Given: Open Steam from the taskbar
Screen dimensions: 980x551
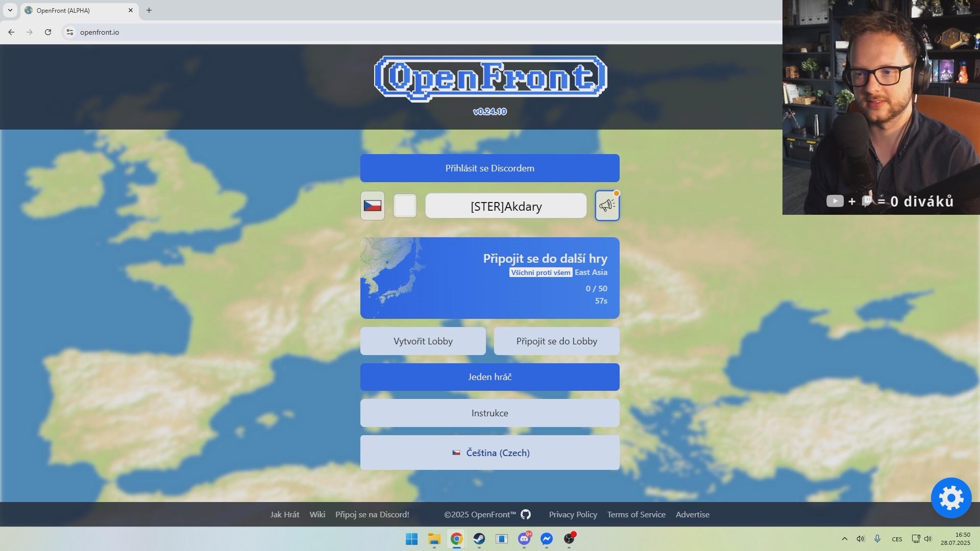Looking at the screenshot, I should (479, 539).
